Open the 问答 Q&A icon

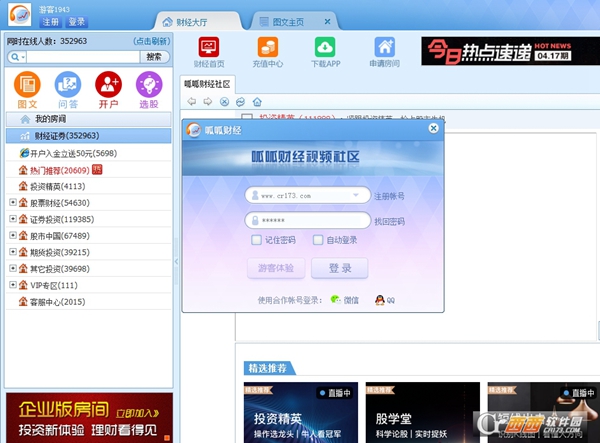68,84
